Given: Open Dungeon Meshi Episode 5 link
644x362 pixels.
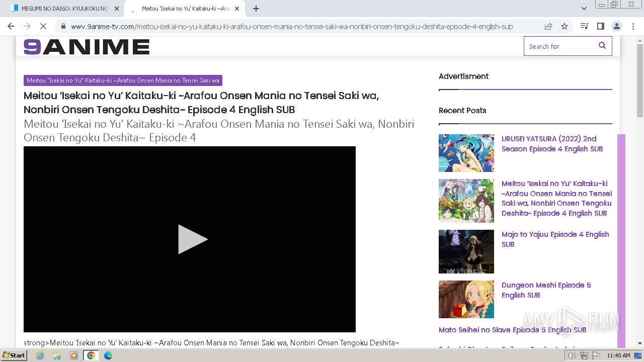Looking at the screenshot, I should click(x=546, y=290).
